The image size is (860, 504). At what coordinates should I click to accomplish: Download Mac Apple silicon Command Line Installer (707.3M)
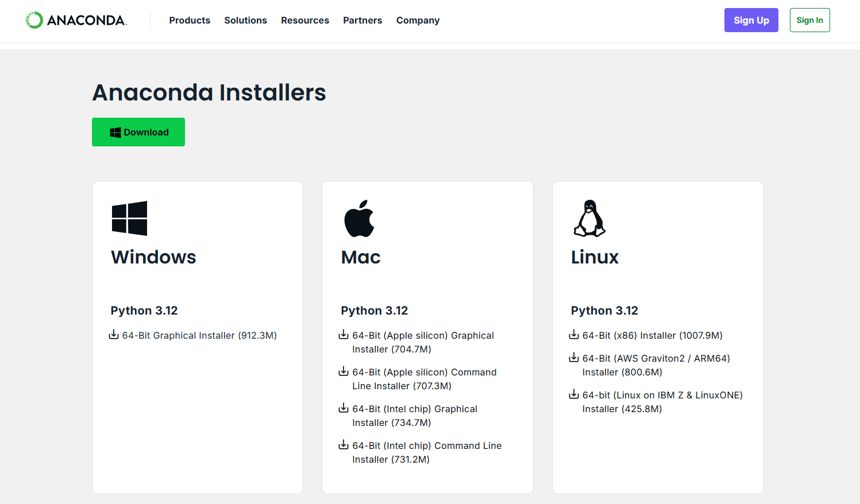[x=425, y=379]
